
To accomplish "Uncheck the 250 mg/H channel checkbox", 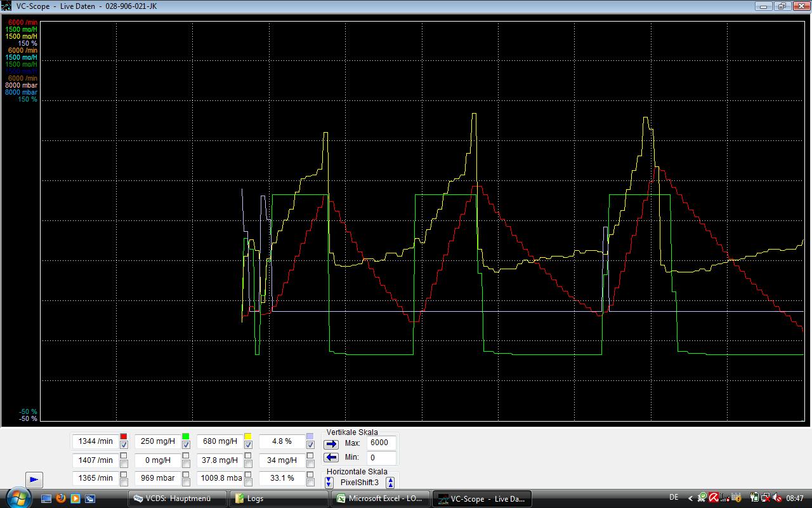I will click(x=186, y=445).
